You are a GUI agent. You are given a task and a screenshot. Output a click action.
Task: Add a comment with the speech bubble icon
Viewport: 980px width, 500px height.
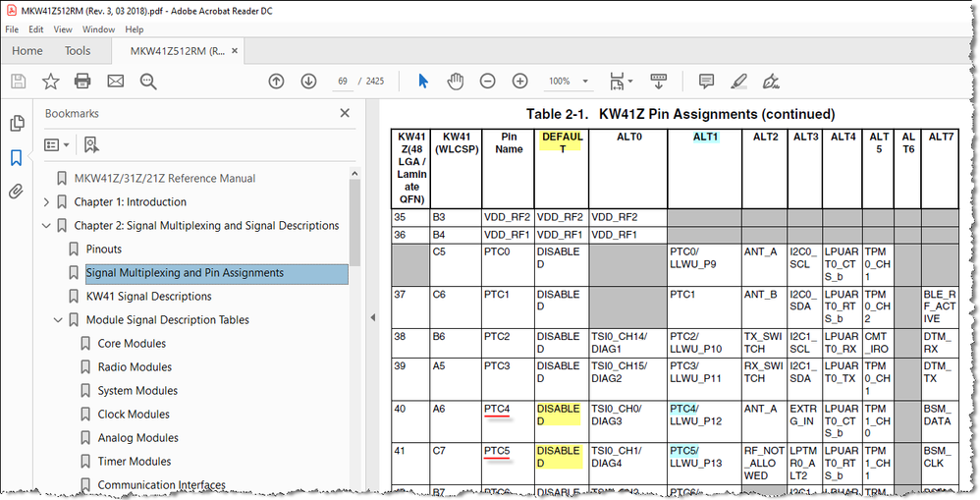[706, 81]
